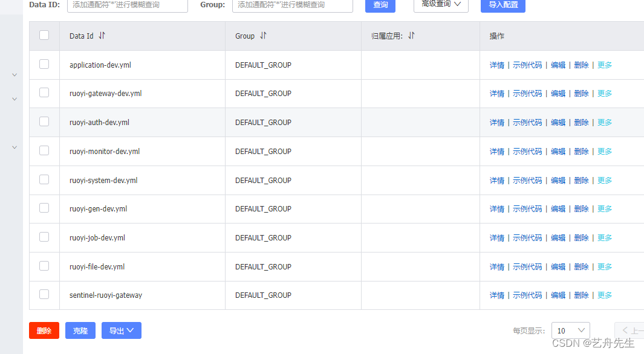Screen dimensions: 644x354
Task: Click the 导入配置 import config button
Action: point(503,5)
